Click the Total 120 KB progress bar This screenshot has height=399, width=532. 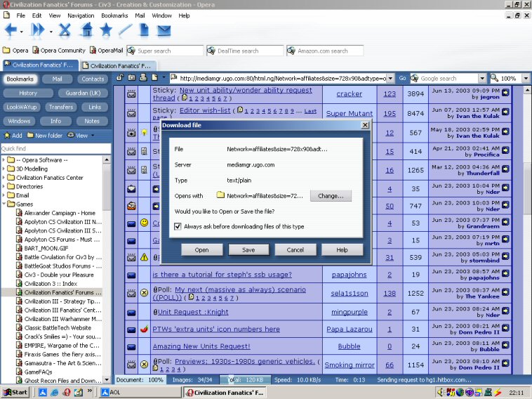pyautogui.click(x=245, y=379)
